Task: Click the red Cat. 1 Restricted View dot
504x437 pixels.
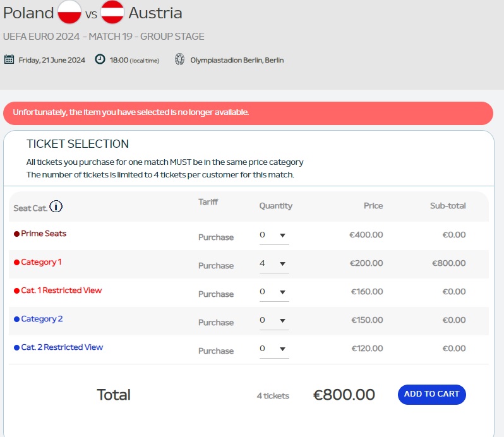Action: 16,290
